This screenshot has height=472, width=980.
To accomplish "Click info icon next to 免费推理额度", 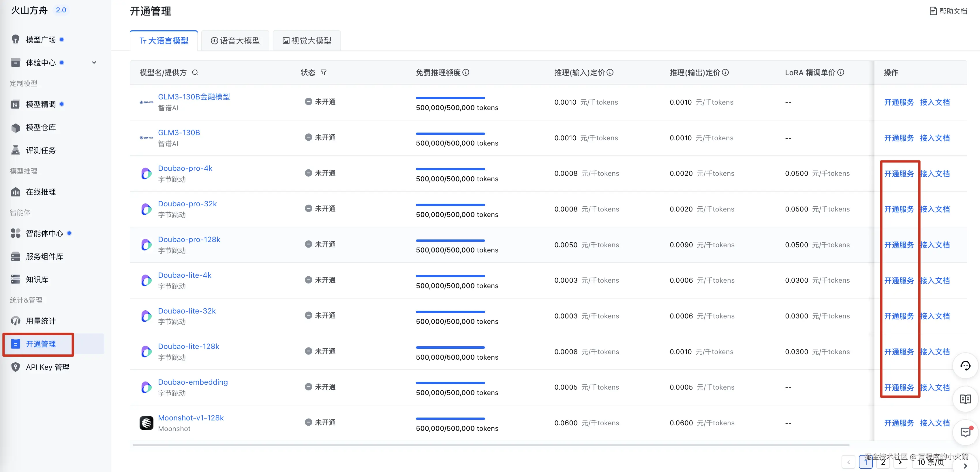I will 466,73.
